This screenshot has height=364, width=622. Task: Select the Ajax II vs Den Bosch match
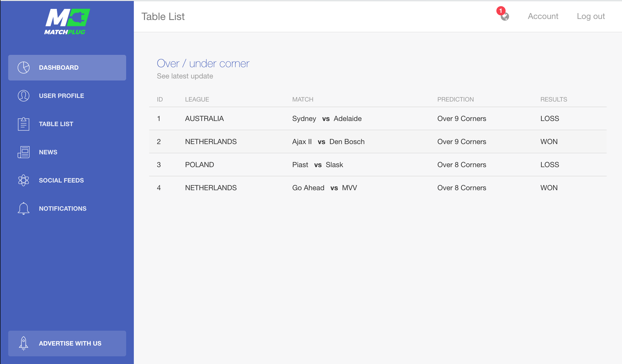[328, 142]
